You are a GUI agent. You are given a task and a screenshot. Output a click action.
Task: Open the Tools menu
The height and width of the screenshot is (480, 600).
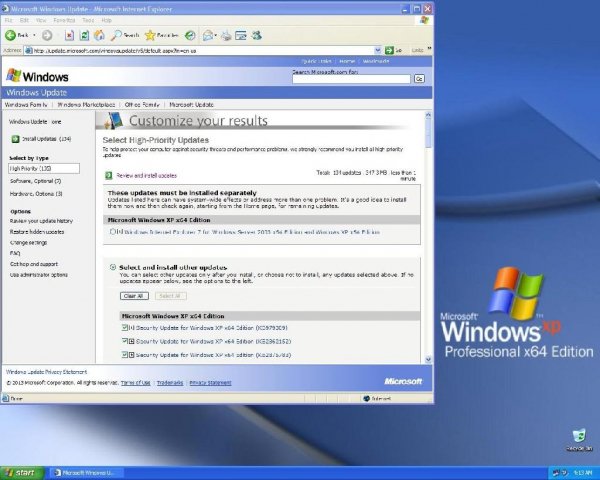[88, 20]
